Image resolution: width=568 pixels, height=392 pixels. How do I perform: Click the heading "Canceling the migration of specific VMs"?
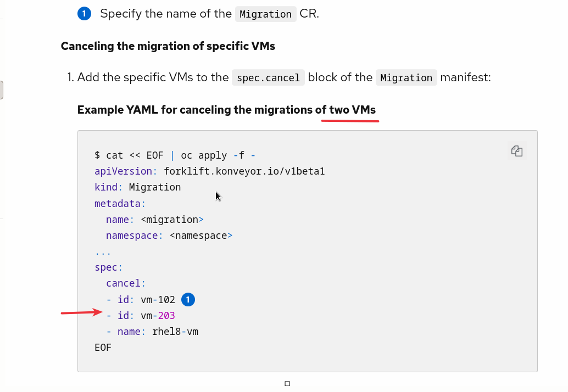point(168,46)
